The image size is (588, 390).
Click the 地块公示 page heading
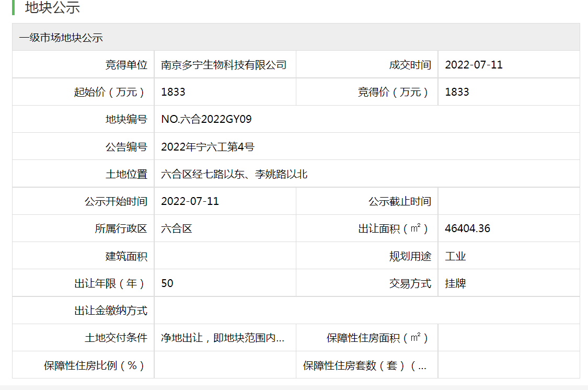pyautogui.click(x=52, y=7)
